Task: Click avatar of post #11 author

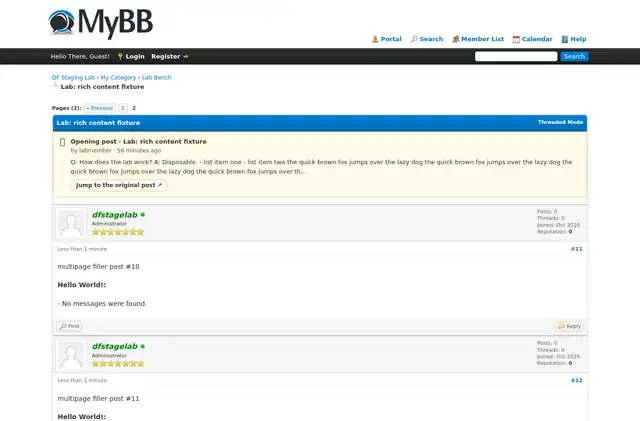Action: [71, 223]
